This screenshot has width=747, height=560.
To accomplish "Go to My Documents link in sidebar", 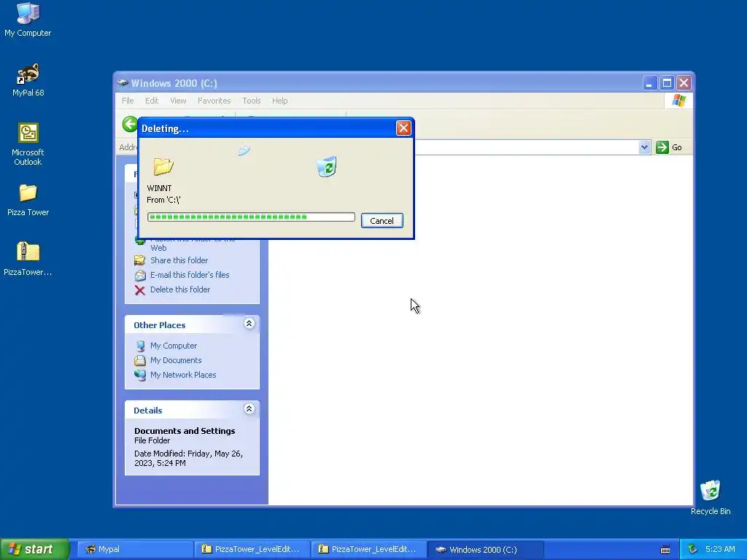I will coord(176,360).
